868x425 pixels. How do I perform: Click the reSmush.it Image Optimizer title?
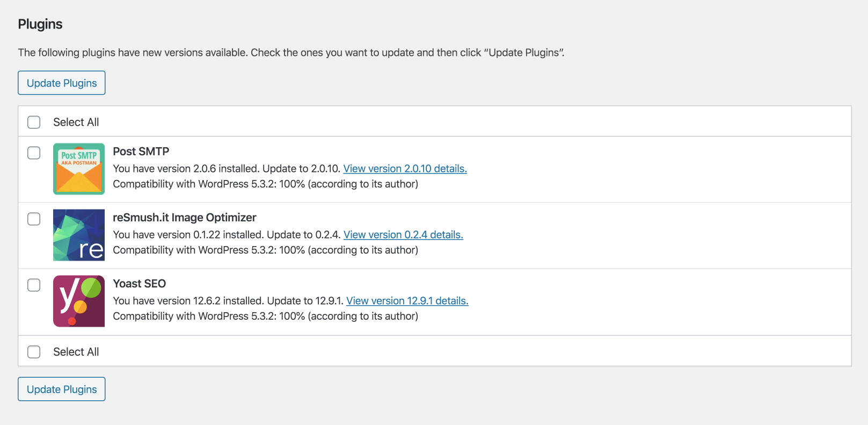coord(185,218)
